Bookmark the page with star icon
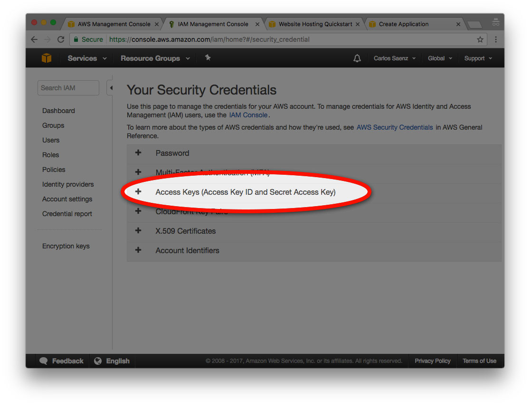Image resolution: width=532 pixels, height=408 pixels. click(x=480, y=39)
